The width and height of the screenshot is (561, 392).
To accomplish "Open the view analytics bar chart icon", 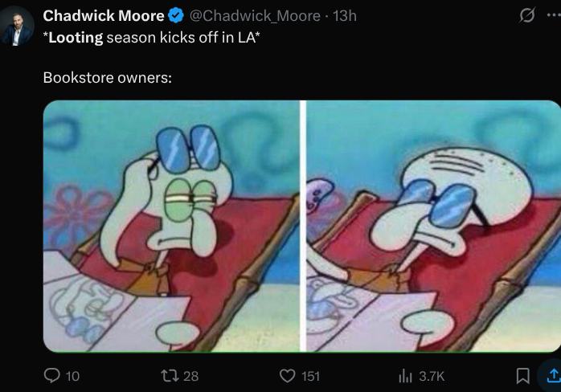I will click(405, 376).
